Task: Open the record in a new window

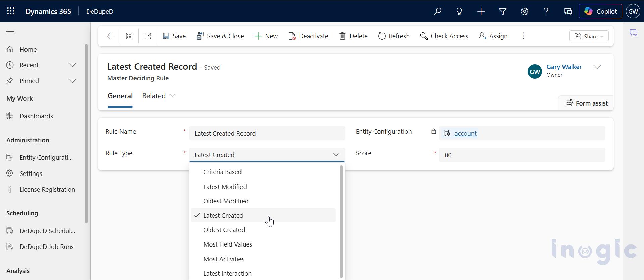Action: pyautogui.click(x=148, y=36)
